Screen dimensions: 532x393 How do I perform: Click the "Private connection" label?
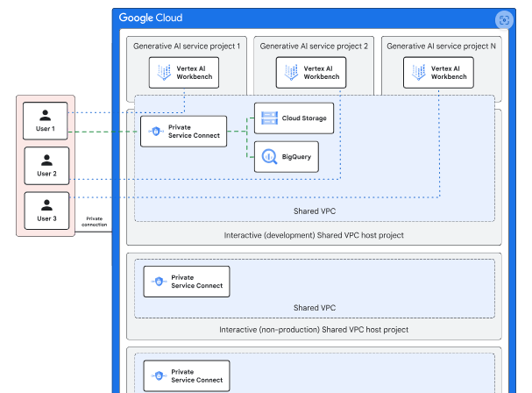coord(95,221)
